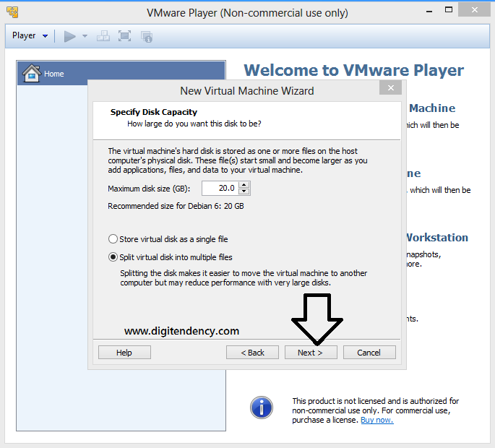The width and height of the screenshot is (495, 448).
Task: Close the VMware Player window
Action: point(474,10)
